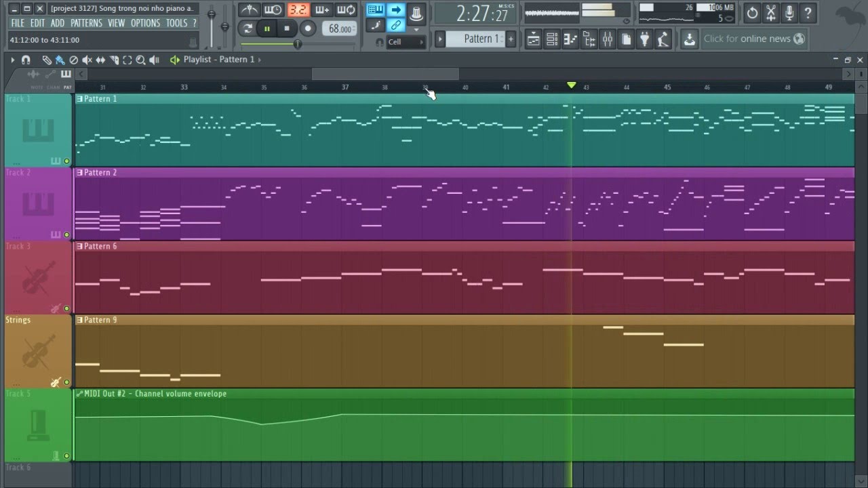This screenshot has width=868, height=488.
Task: Open Pattern 1 clip menu icon
Action: (x=79, y=99)
